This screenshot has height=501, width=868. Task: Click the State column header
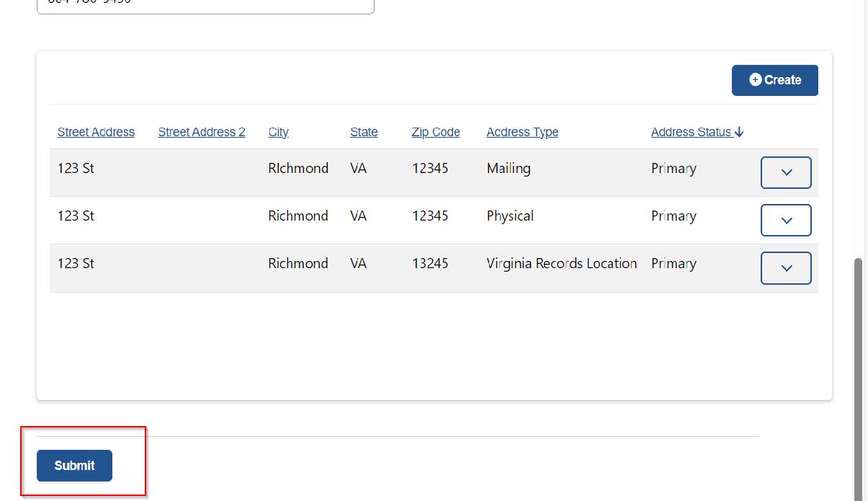[364, 132]
